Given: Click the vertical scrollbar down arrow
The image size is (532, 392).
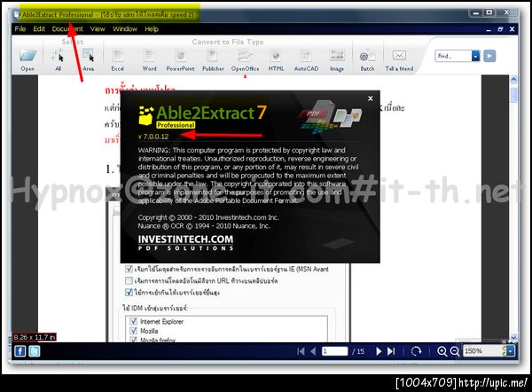Looking at the screenshot, I should click(513, 337).
